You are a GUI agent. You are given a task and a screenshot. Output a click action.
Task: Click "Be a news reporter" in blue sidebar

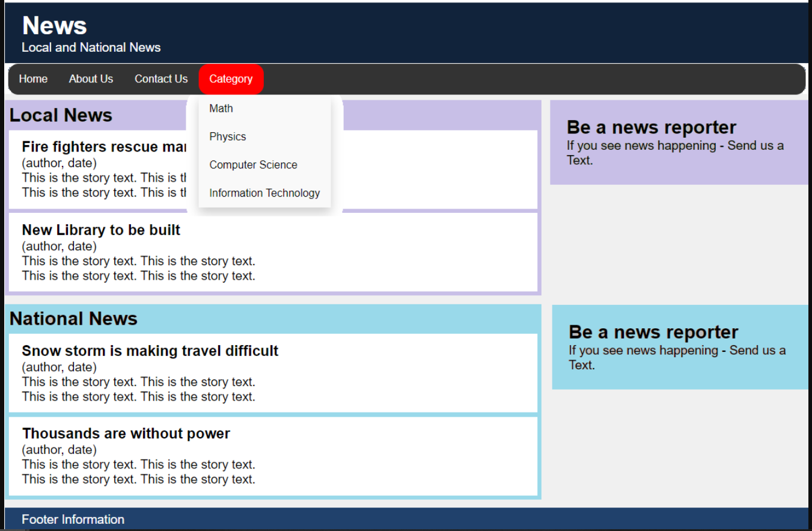[x=653, y=332]
